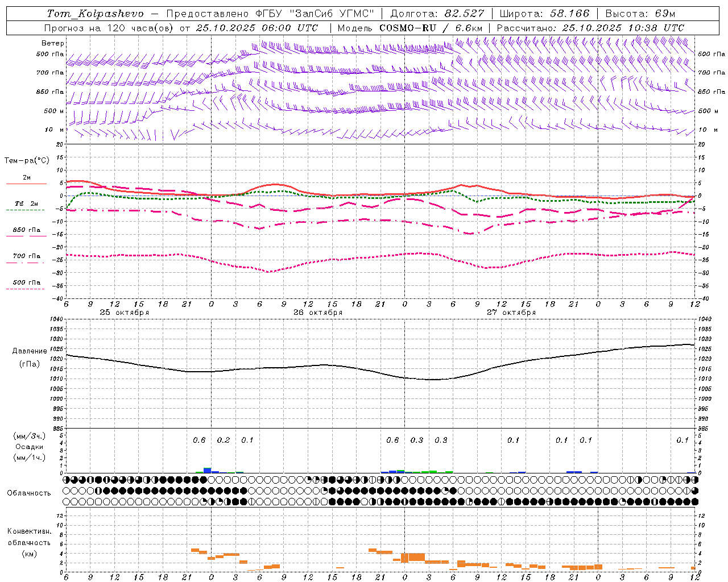
Task: Click the Облачность cloud cover label
Action: coord(29,493)
